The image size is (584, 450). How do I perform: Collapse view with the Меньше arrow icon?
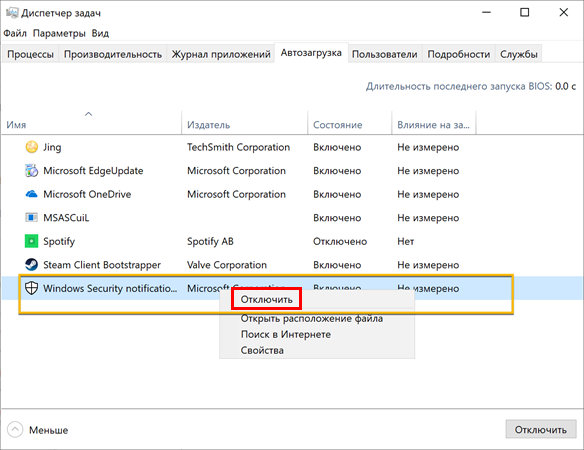pyautogui.click(x=15, y=430)
